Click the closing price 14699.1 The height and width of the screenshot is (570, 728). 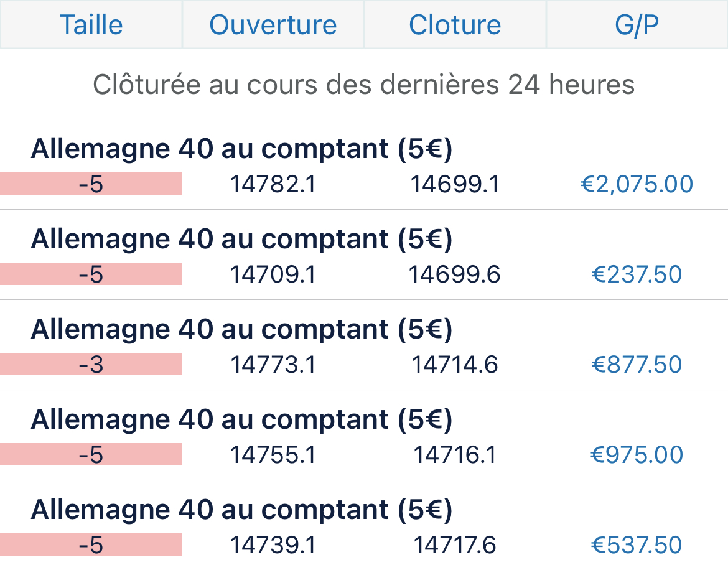(x=454, y=184)
